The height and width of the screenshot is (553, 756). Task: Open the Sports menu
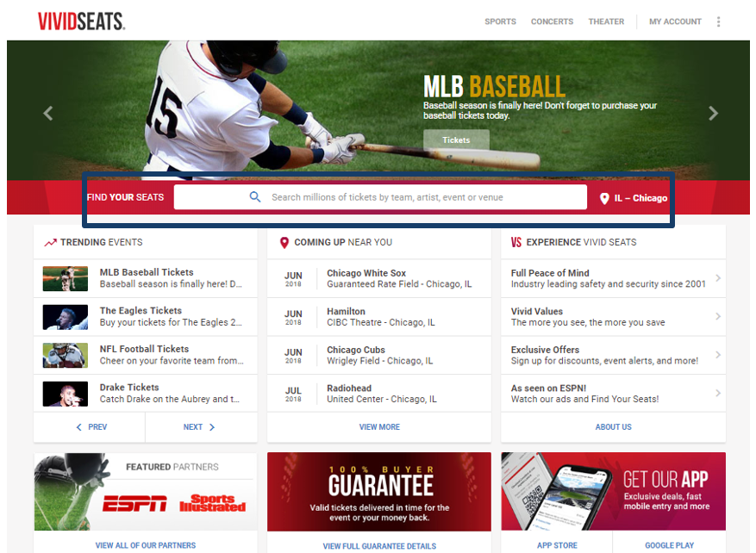pos(500,22)
